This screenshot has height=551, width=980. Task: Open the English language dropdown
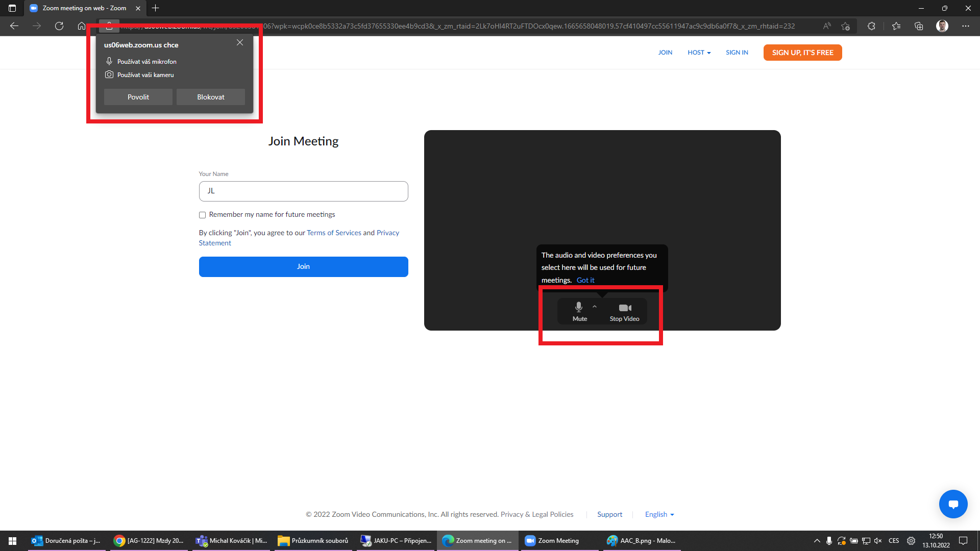pos(659,514)
